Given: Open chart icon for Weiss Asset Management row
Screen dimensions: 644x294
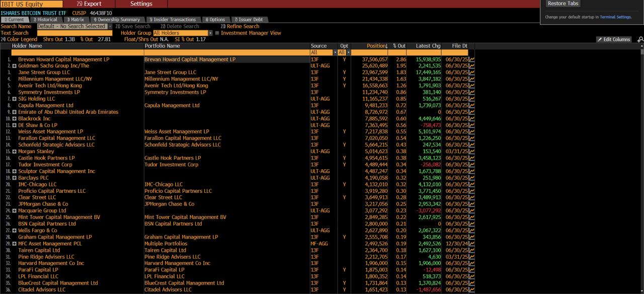Looking at the screenshot, I should point(471,131).
